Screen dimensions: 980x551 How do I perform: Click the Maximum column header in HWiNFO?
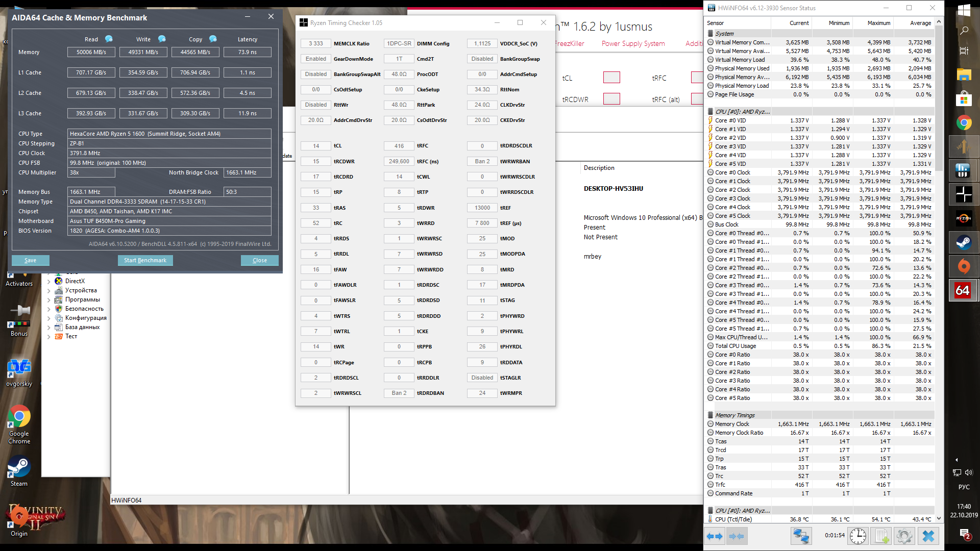[x=873, y=23]
